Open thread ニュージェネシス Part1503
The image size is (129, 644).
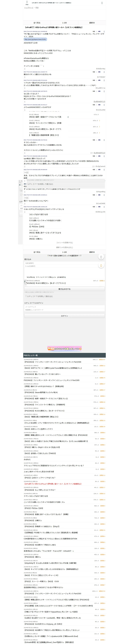(x=53, y=594)
